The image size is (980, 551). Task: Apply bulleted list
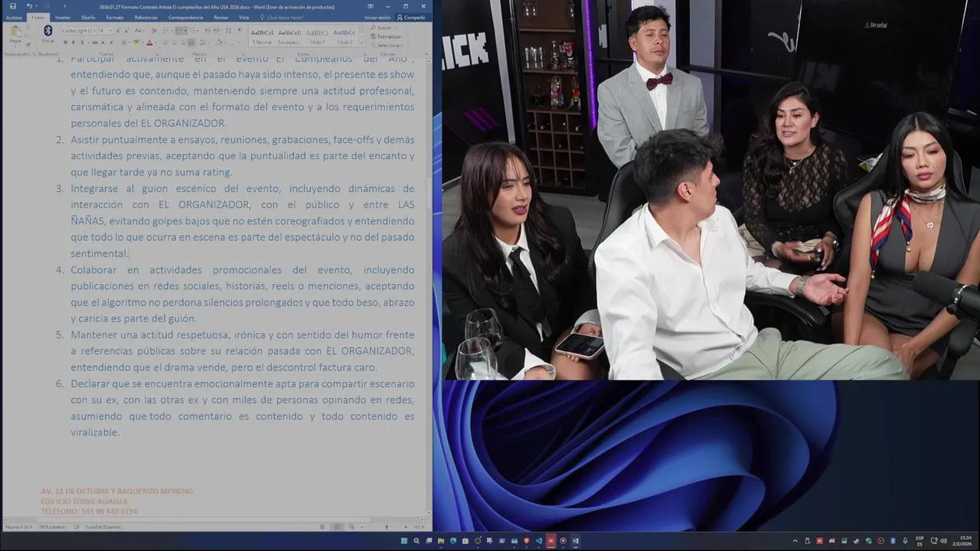tap(167, 31)
